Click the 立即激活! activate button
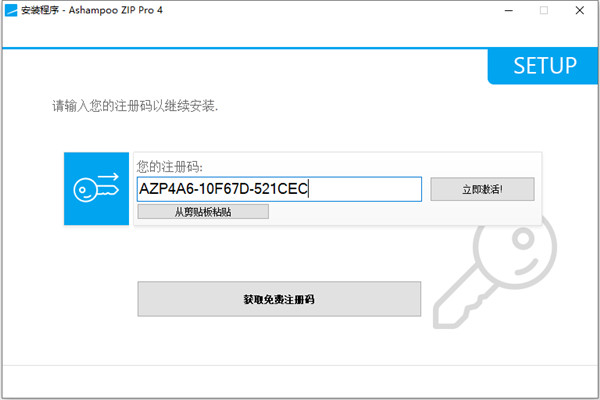Viewport: 600px width, 400px height. [x=482, y=189]
